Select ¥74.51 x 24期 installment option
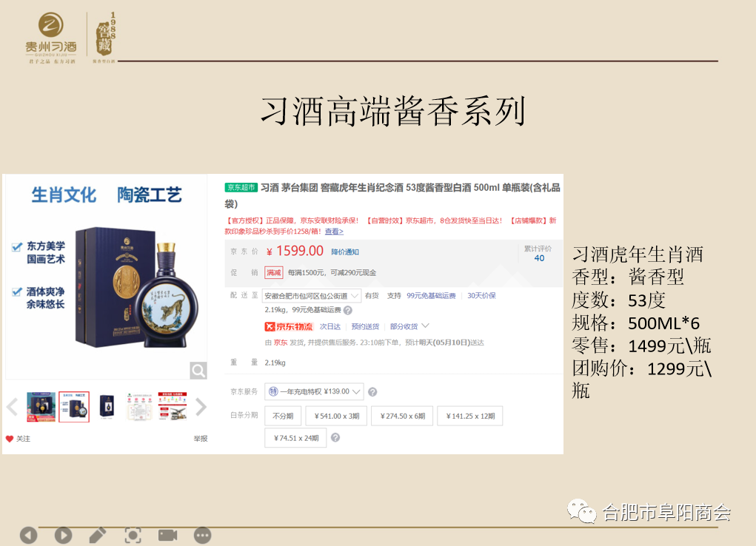756x546 pixels. 295,438
